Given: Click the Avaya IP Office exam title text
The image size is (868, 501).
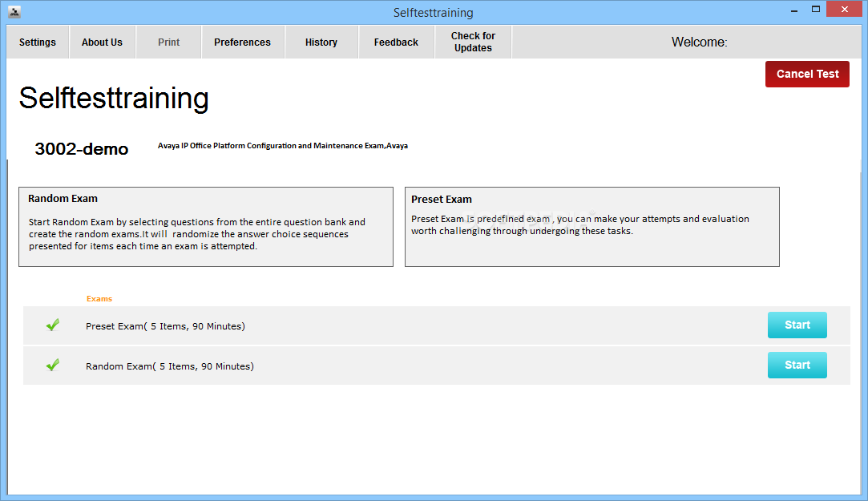Looking at the screenshot, I should click(283, 146).
